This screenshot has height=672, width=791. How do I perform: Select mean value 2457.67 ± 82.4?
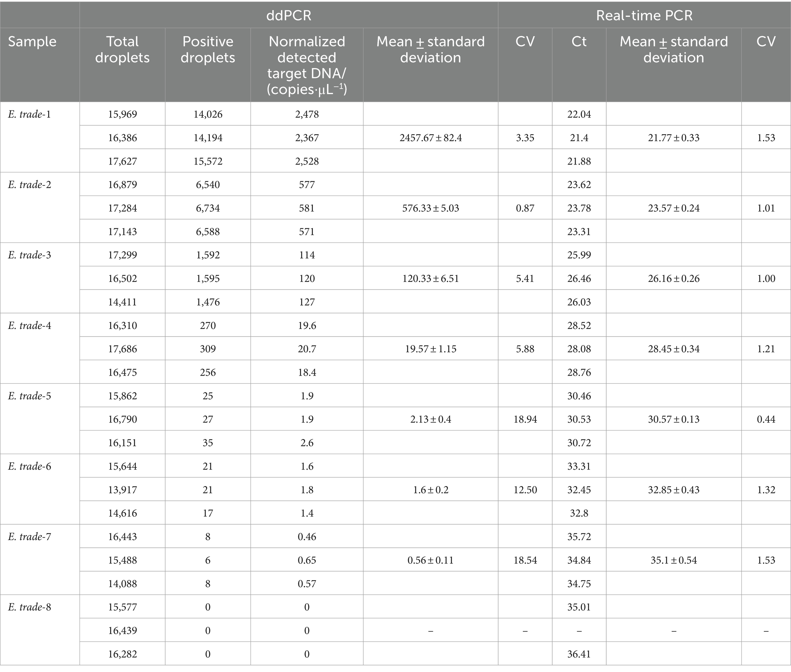point(431,138)
